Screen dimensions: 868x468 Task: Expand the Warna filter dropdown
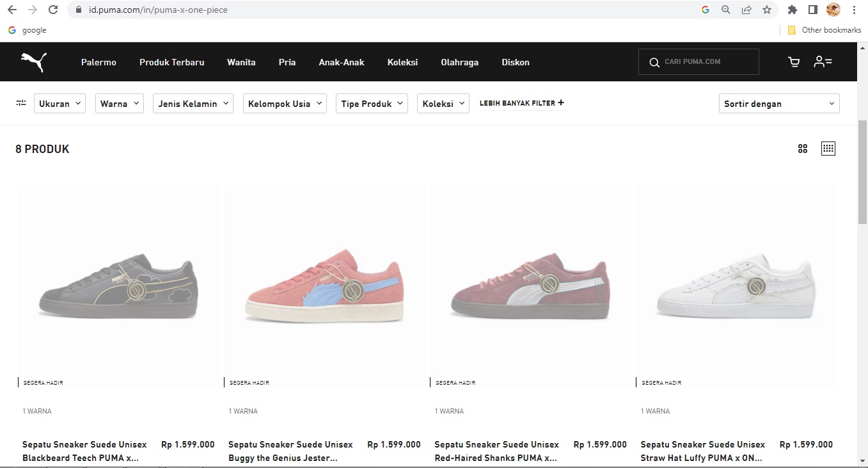point(120,104)
